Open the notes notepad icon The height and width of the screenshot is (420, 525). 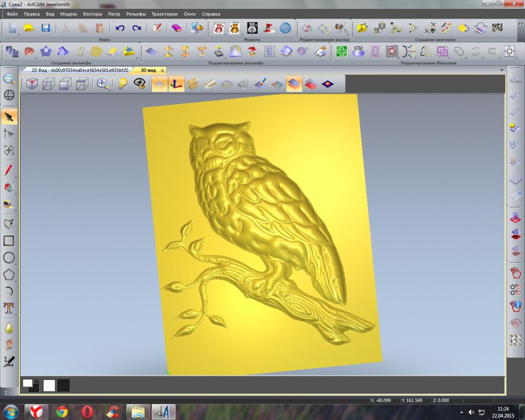click(x=157, y=28)
